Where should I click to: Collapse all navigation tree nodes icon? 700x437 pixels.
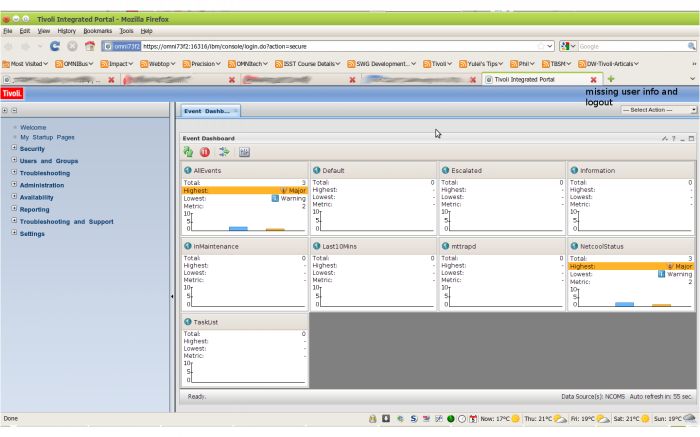pyautogui.click(x=14, y=110)
